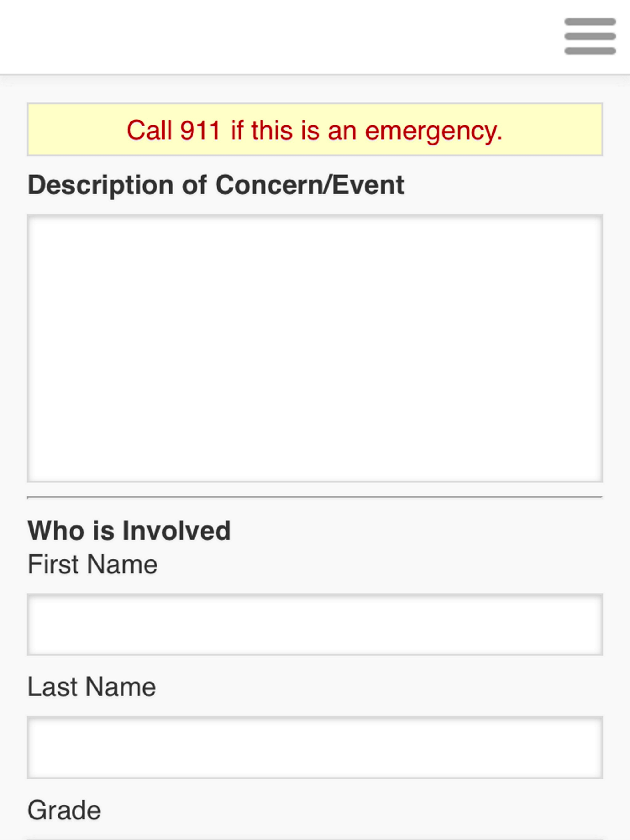Focus the Last Name input field
The image size is (630, 840).
coord(315,747)
